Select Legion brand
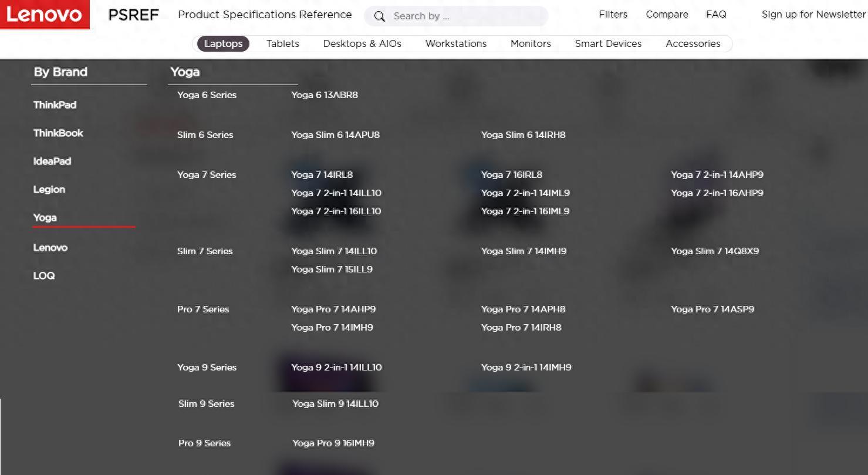Screen dimensions: 868x475 pos(49,189)
